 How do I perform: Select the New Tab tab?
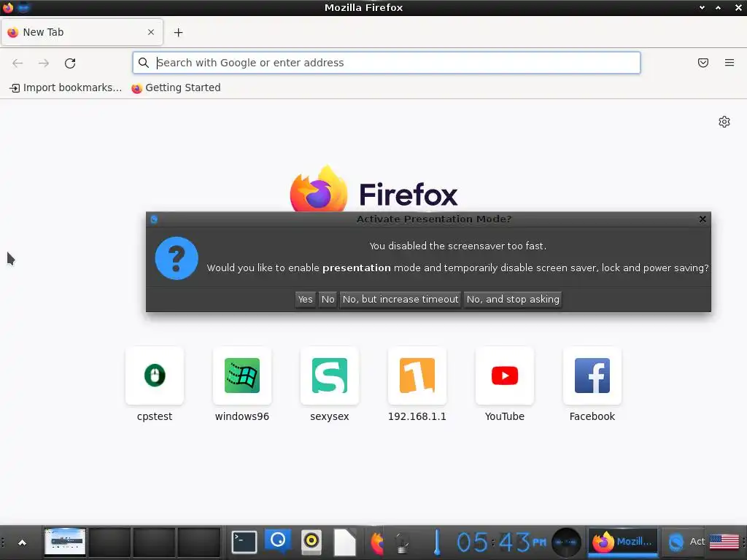82,32
